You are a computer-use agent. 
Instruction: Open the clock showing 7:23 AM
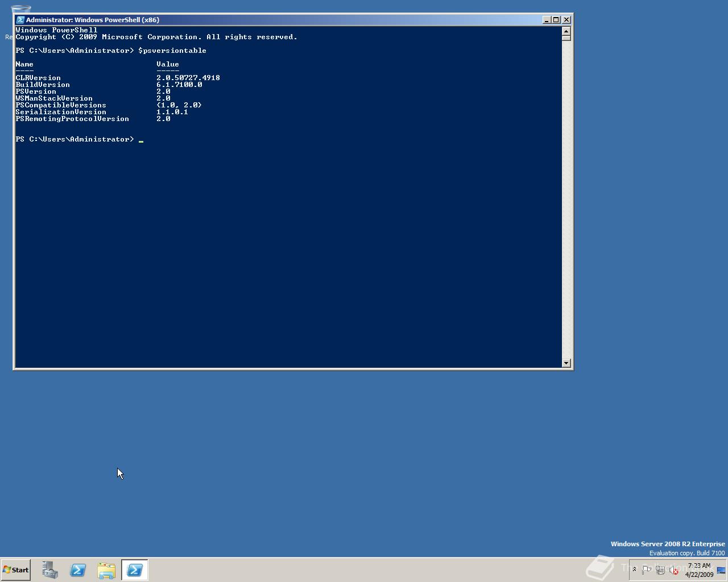tap(699, 570)
